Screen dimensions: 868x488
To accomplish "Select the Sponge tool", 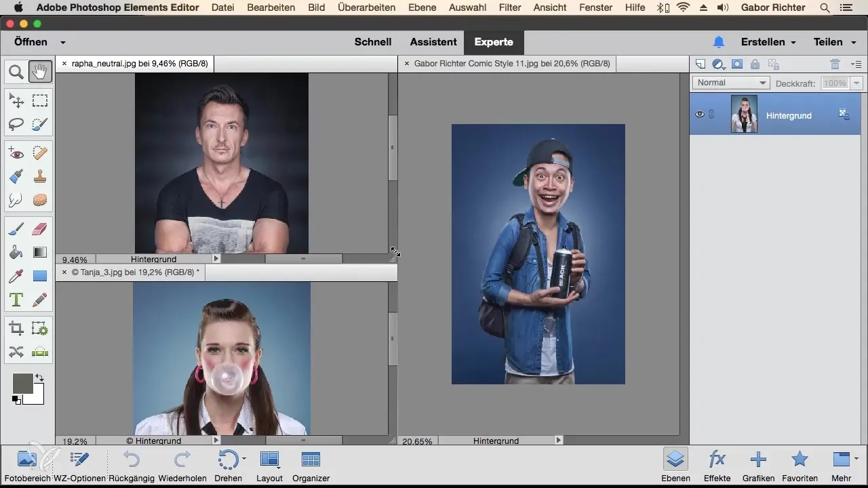I will [40, 200].
